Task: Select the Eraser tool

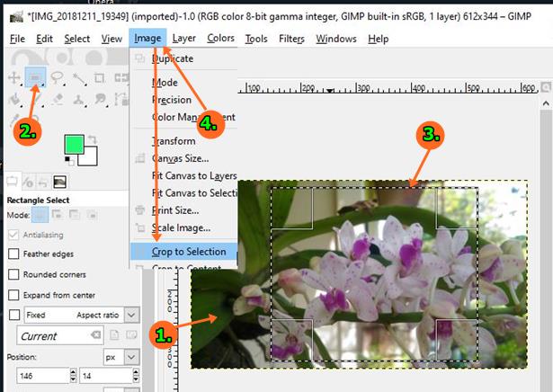Action: point(58,99)
